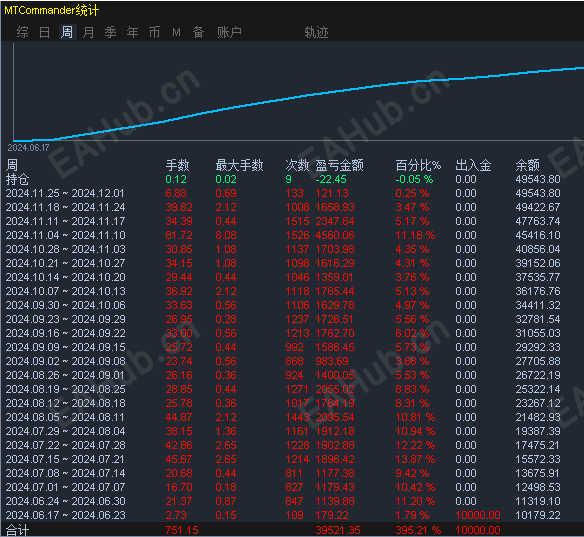584x537 pixels.
Task: Switch to the 综 summary tab
Action: pyautogui.click(x=22, y=32)
